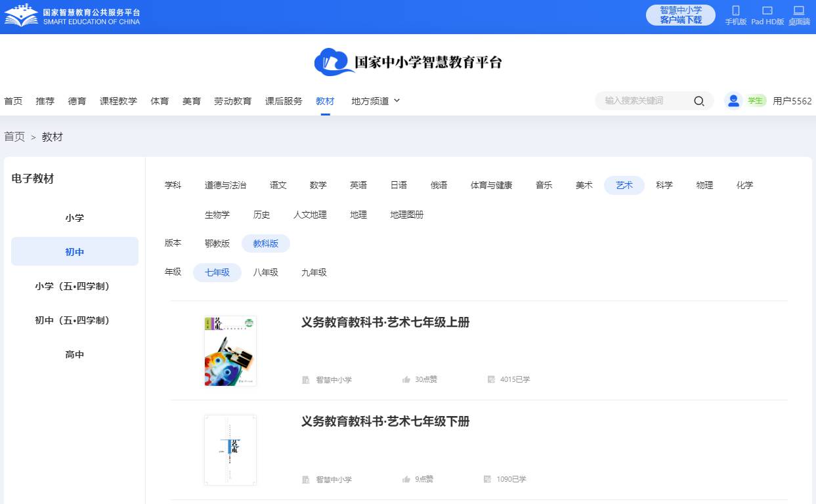
Task: Open the 艺术七年级上册 cover thumbnail
Action: pyautogui.click(x=230, y=350)
